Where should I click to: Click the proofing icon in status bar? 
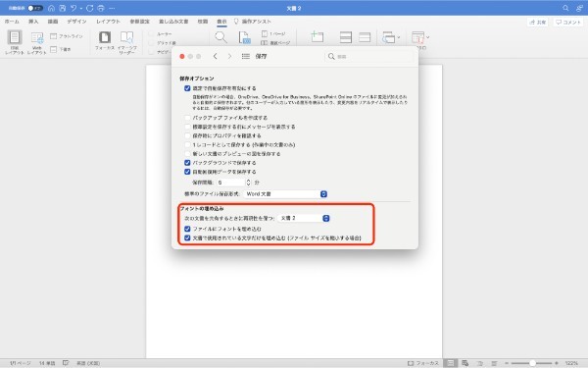tap(66, 363)
